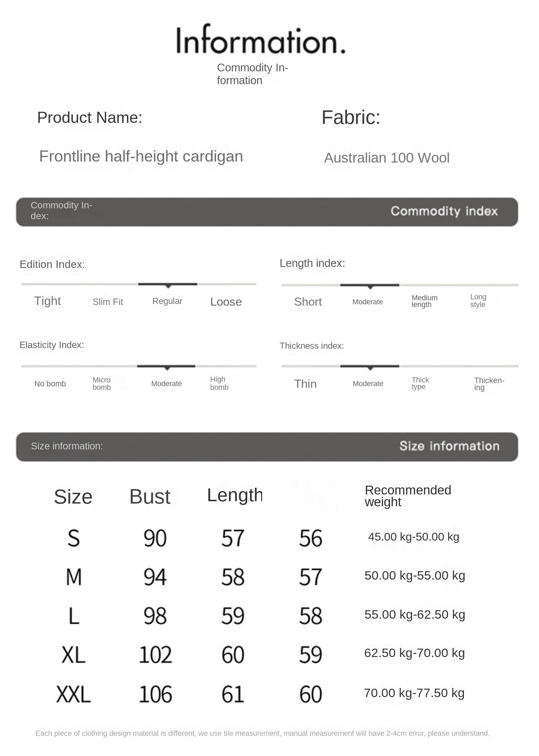Select the Tight fit option
This screenshot has width=539, height=756.
click(x=47, y=301)
